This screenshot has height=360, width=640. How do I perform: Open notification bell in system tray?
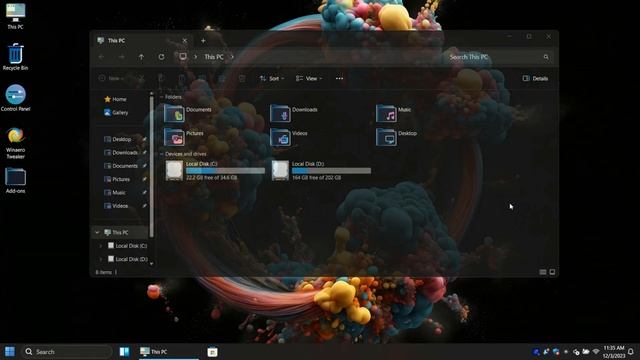click(631, 351)
